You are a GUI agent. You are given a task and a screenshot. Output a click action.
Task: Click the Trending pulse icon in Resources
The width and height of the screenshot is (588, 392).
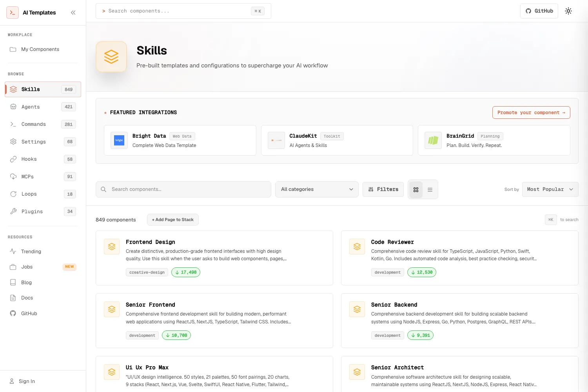pos(13,251)
